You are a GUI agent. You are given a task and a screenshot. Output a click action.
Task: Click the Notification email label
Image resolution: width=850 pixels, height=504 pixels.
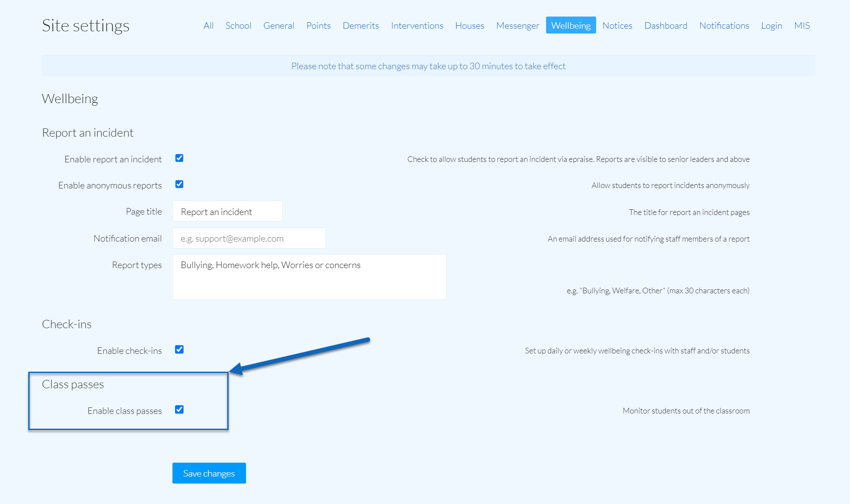pyautogui.click(x=128, y=239)
